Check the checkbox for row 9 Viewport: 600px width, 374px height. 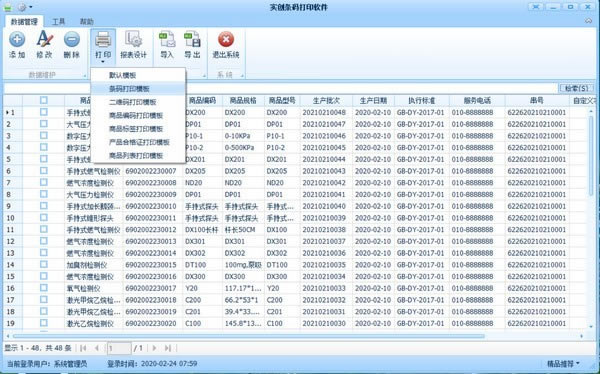pos(44,206)
